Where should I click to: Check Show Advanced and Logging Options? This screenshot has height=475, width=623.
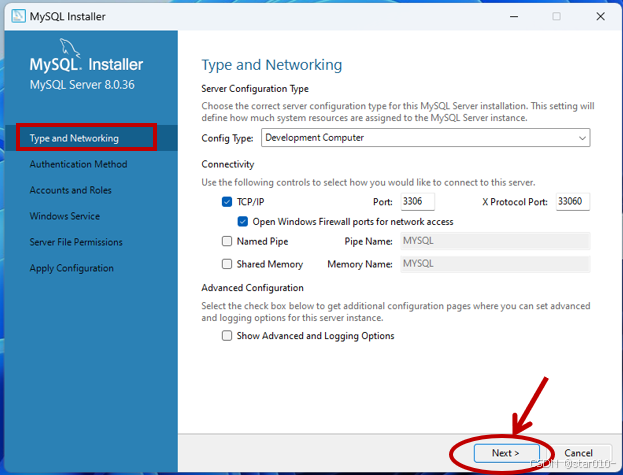click(227, 336)
